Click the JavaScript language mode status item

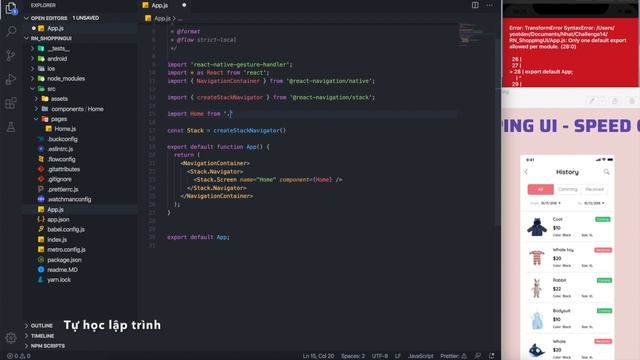pos(420,356)
